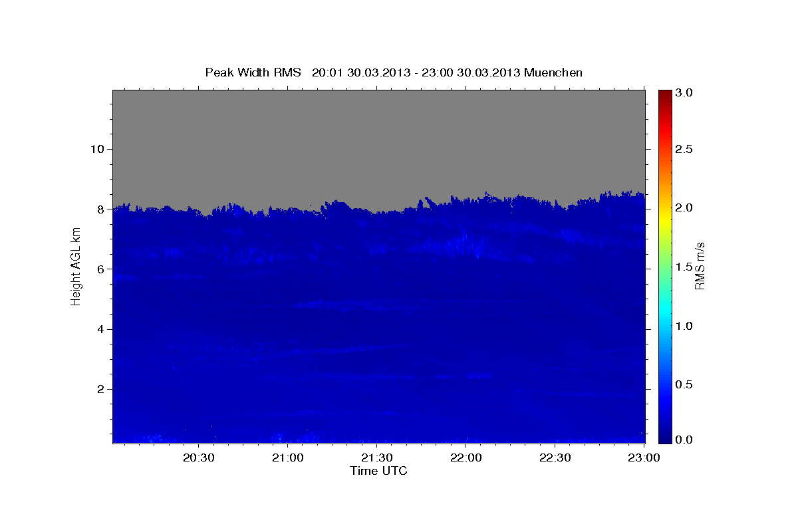Click the colorbar value 3.0
The image size is (798, 532).
(684, 93)
